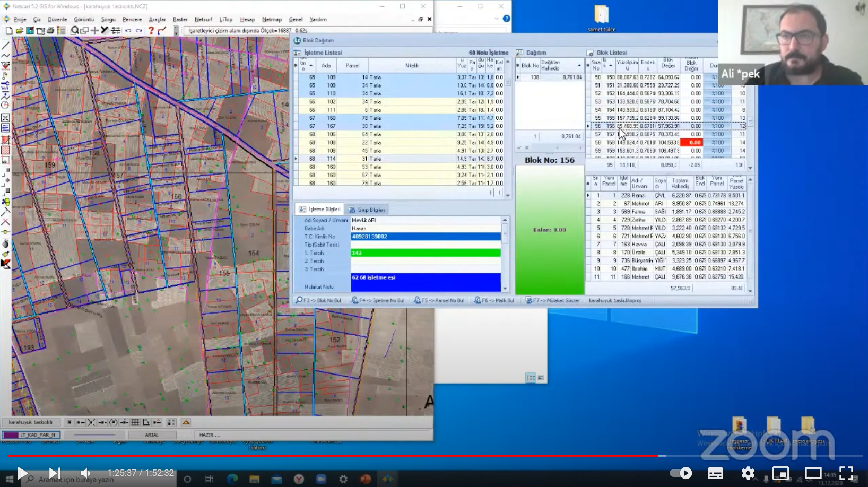Screen dimensions: 868x487
Task: Play the YouTube video
Action: pos(22,473)
